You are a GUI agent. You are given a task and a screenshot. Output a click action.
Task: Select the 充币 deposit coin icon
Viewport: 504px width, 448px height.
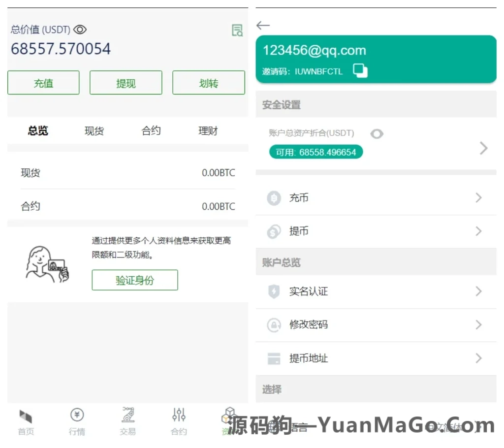[274, 197]
